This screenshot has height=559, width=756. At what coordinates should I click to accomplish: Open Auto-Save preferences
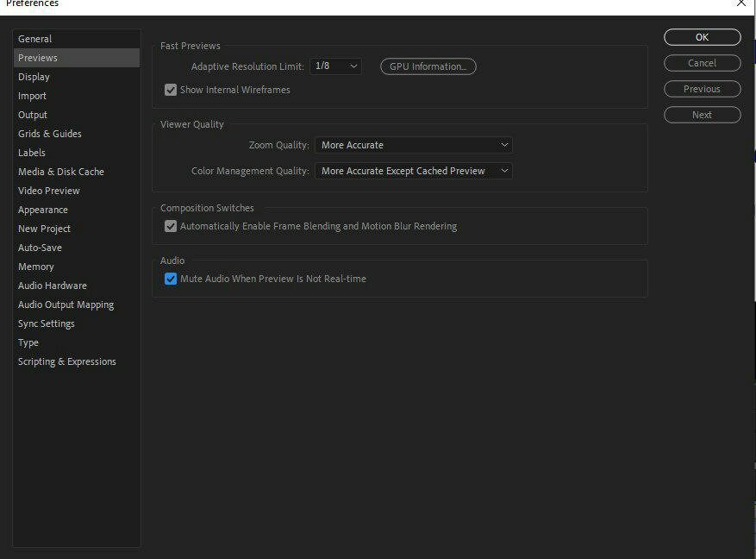77,248
